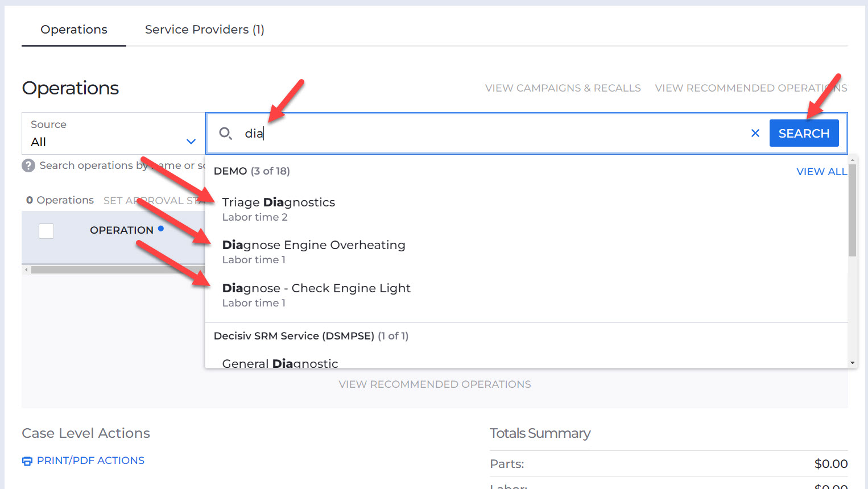Viewport: 868px width, 489px height.
Task: Clear the search with the X icon
Action: 755,132
